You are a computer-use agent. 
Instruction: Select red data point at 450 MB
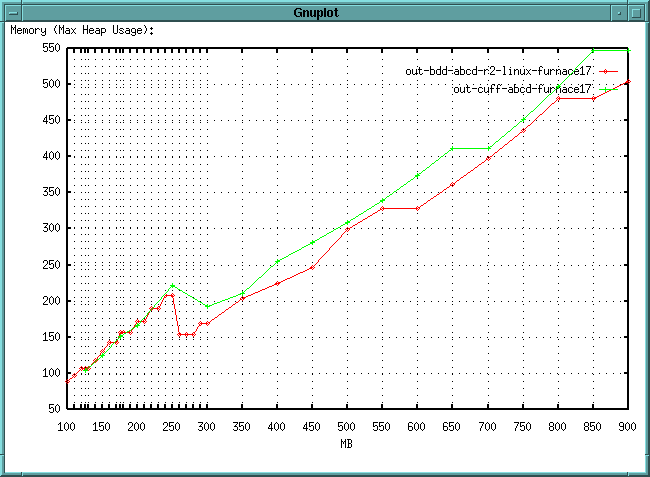point(312,267)
